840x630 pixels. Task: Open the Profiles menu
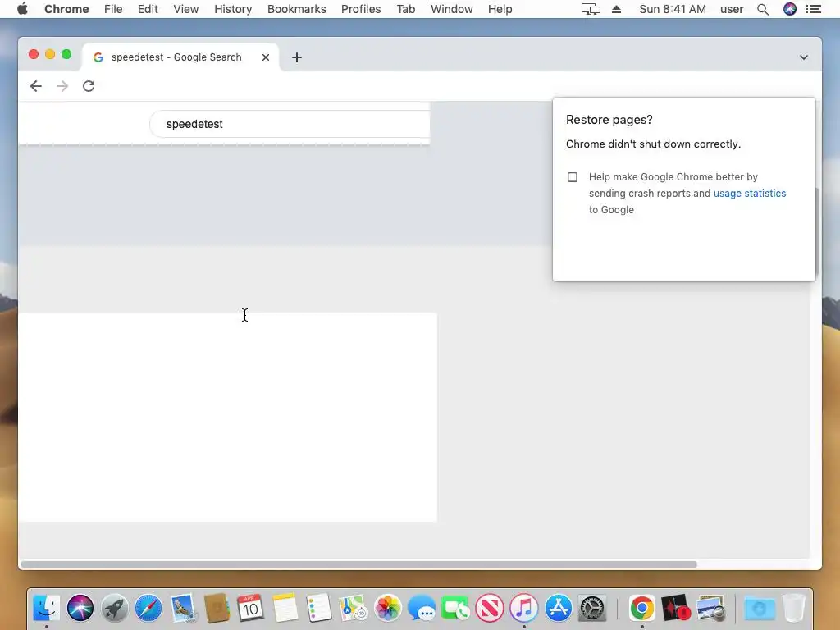point(361,9)
